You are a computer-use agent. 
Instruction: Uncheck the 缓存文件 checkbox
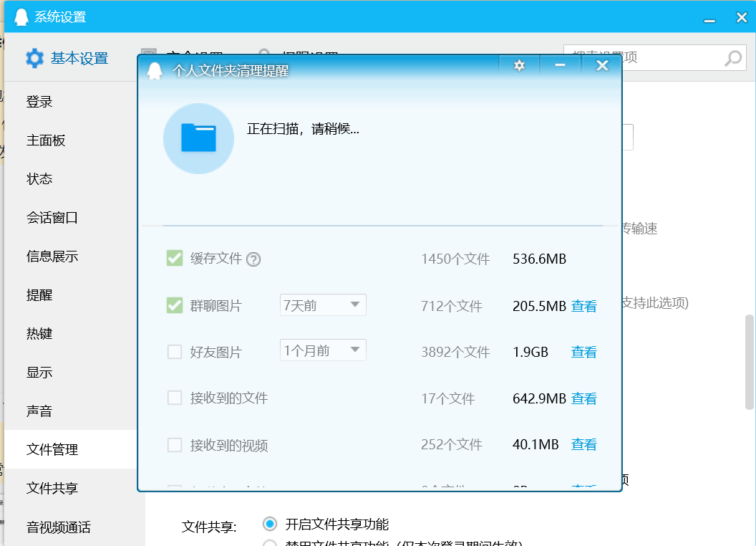point(175,258)
